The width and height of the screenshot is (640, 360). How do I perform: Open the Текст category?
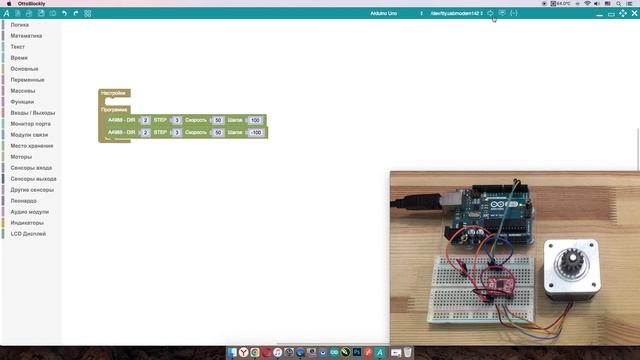(17, 47)
